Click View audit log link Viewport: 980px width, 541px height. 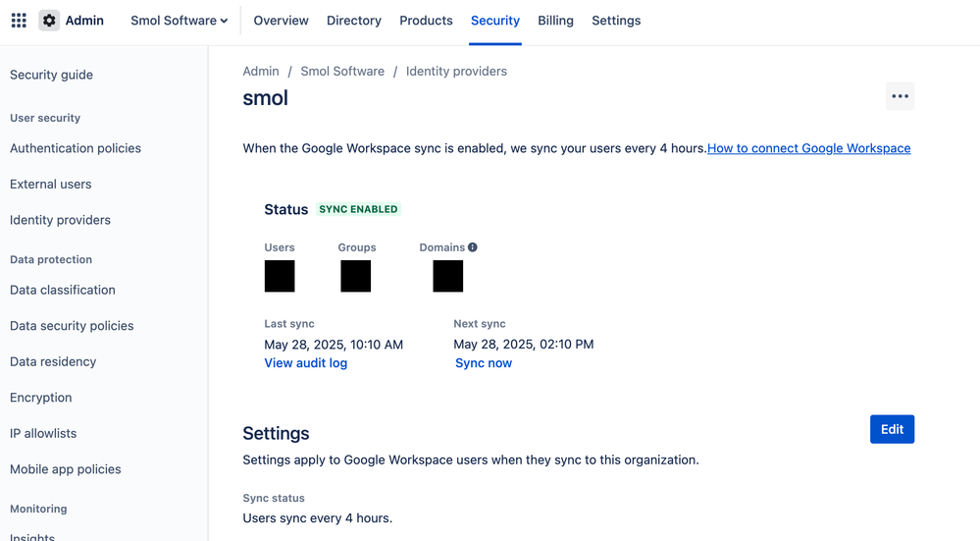pyautogui.click(x=306, y=362)
